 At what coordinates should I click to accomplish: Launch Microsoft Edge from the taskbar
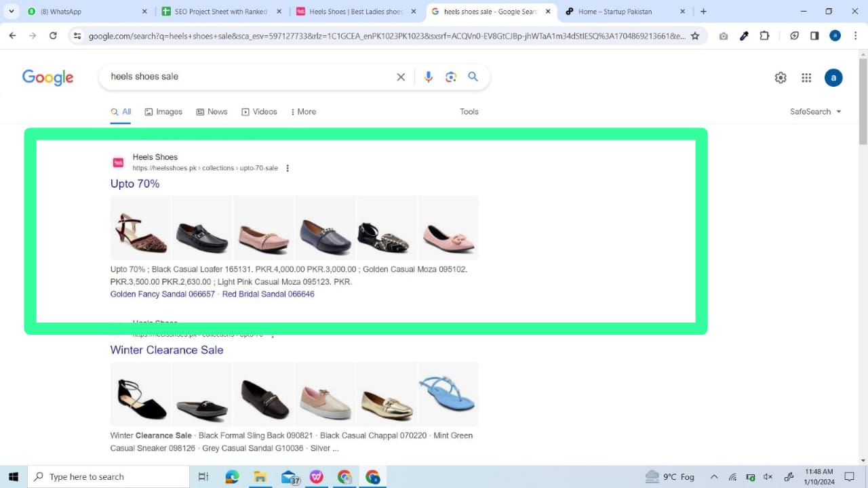point(232,476)
